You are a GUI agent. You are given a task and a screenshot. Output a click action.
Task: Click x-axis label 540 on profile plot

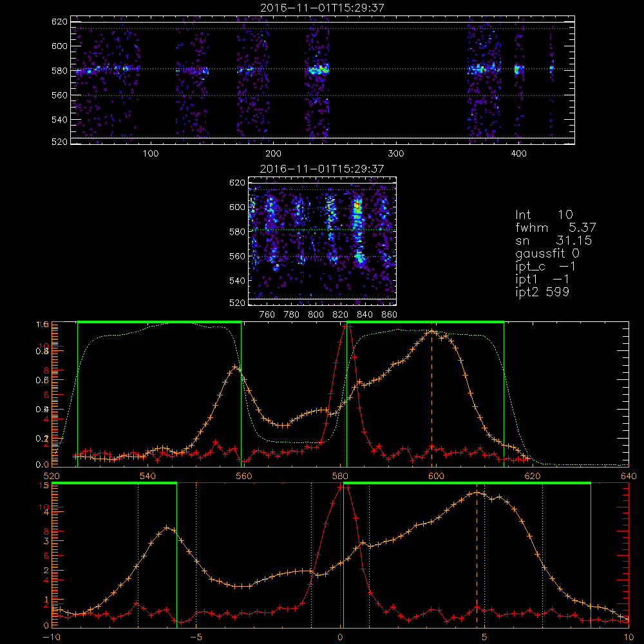point(147,477)
